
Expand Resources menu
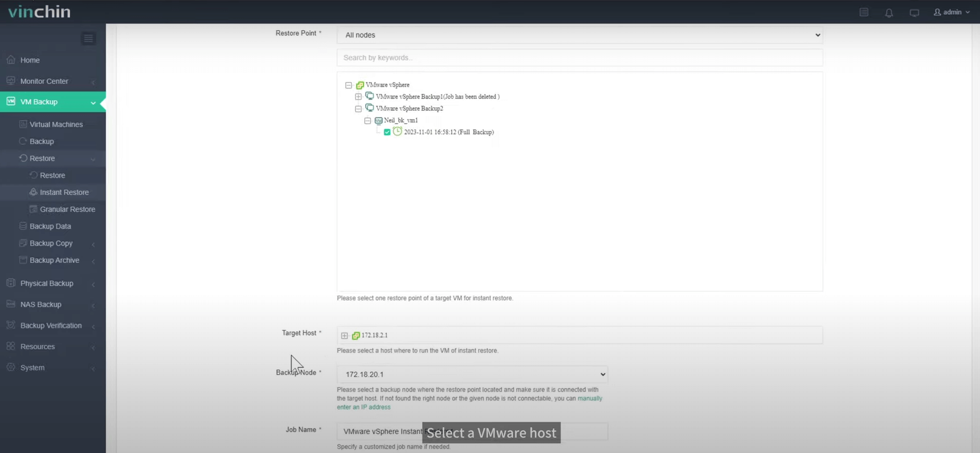[53, 347]
